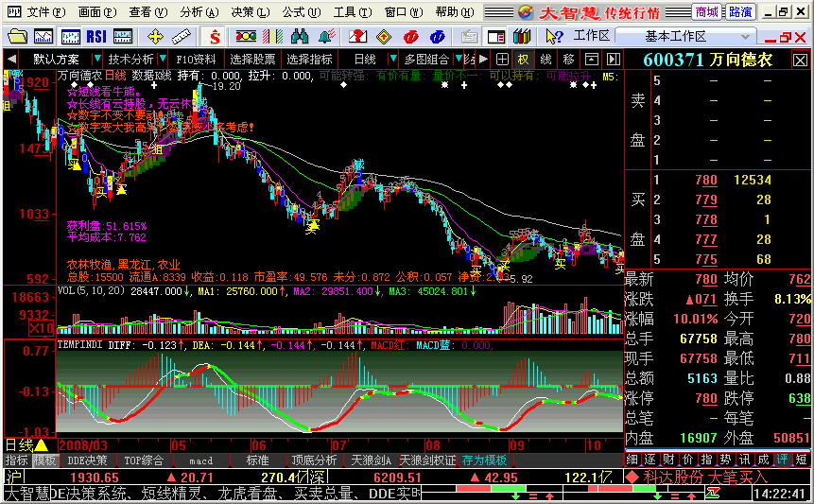Click the 选择股票 button
814x504 pixels.
[252, 60]
